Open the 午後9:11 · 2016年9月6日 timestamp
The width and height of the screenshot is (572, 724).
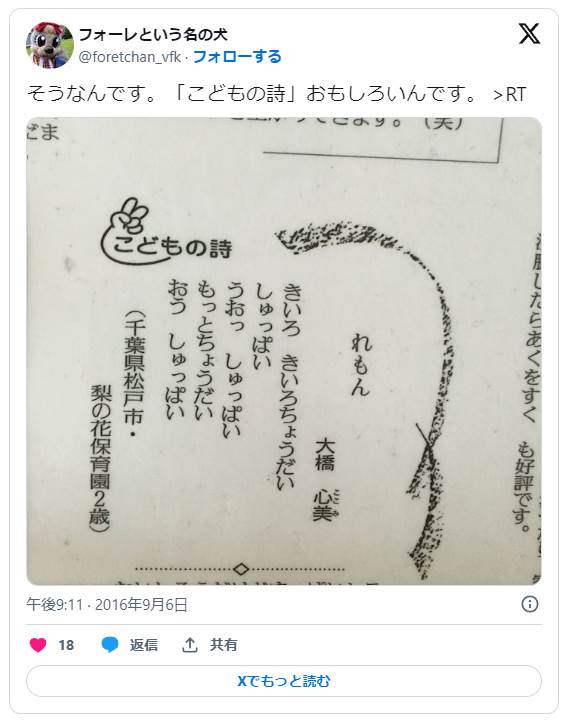[107, 604]
